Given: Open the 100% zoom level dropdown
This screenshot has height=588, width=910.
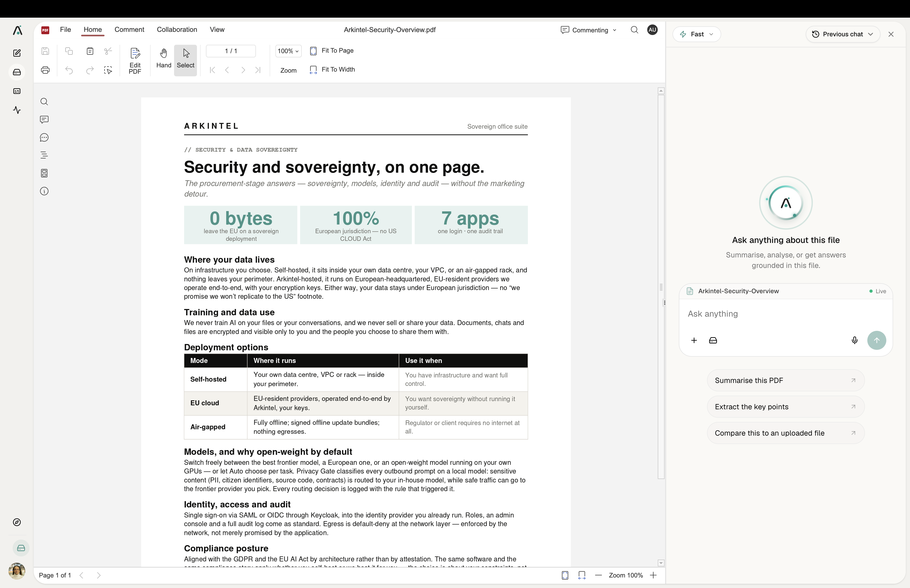Looking at the screenshot, I should [x=288, y=51].
